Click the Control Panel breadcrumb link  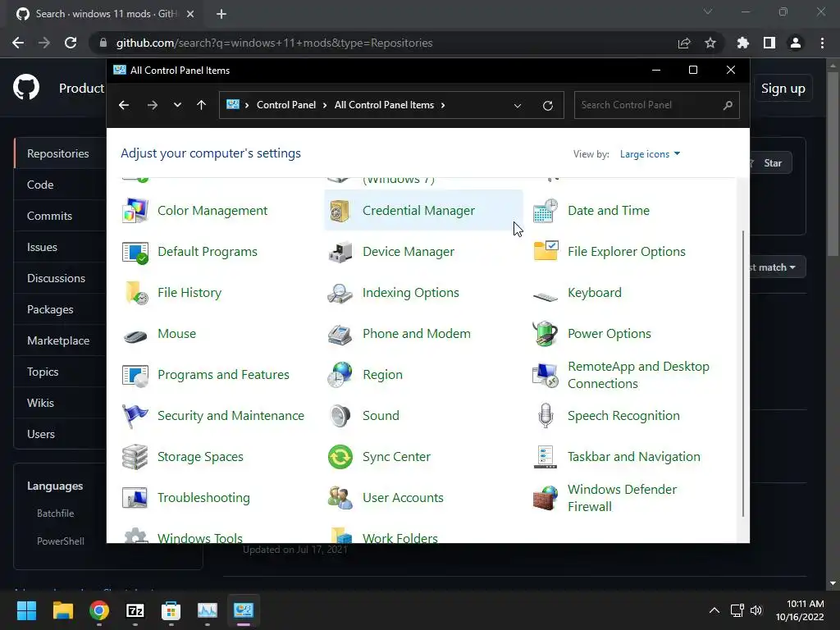tap(286, 105)
